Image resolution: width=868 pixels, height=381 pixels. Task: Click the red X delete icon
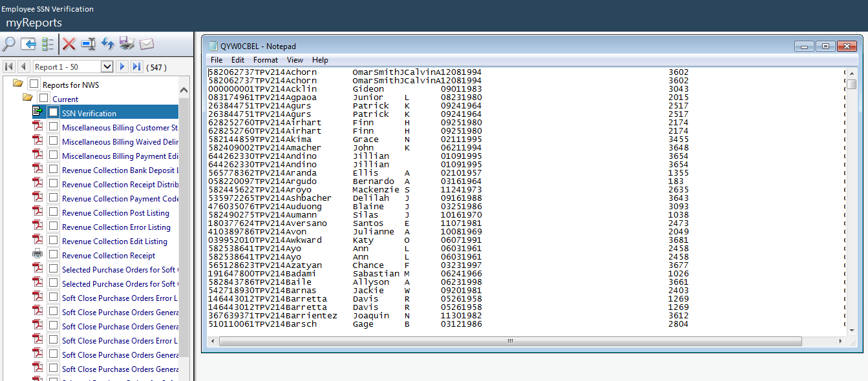pos(69,44)
